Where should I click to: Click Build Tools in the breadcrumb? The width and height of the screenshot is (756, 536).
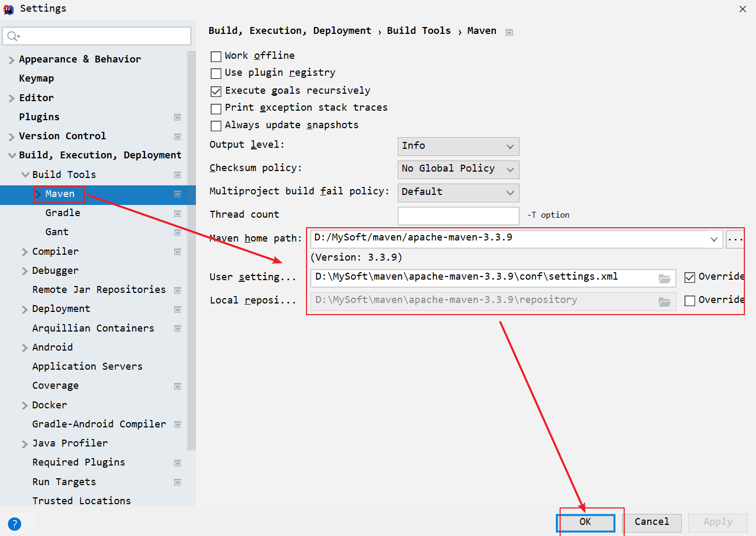(x=419, y=31)
